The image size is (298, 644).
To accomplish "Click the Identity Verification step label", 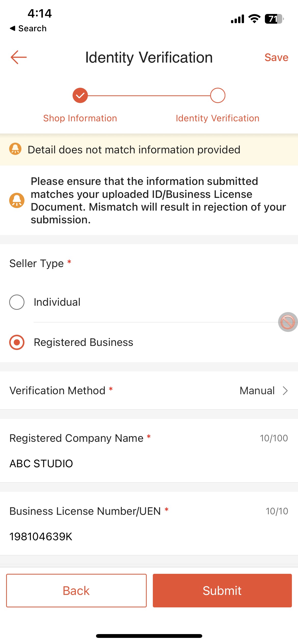I will point(217,118).
